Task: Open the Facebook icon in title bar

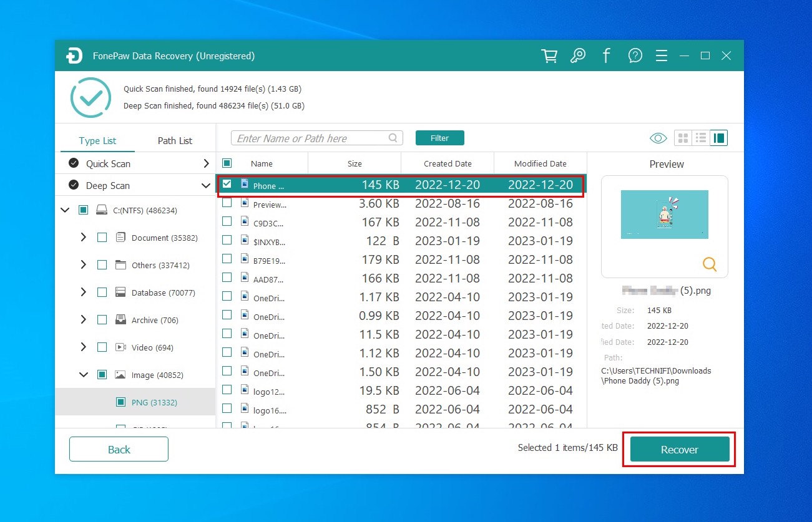Action: 606,56
